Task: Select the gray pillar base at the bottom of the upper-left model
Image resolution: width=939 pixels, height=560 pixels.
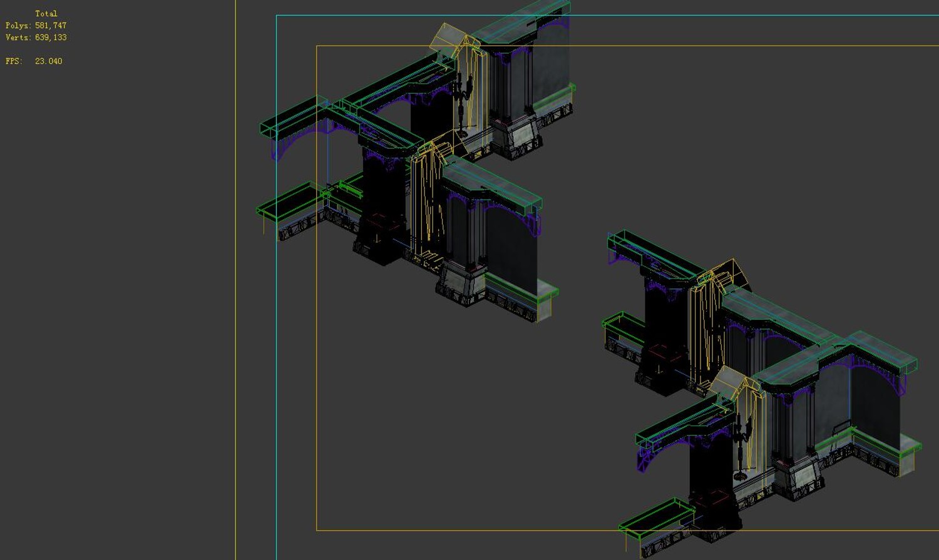Action: click(x=462, y=285)
